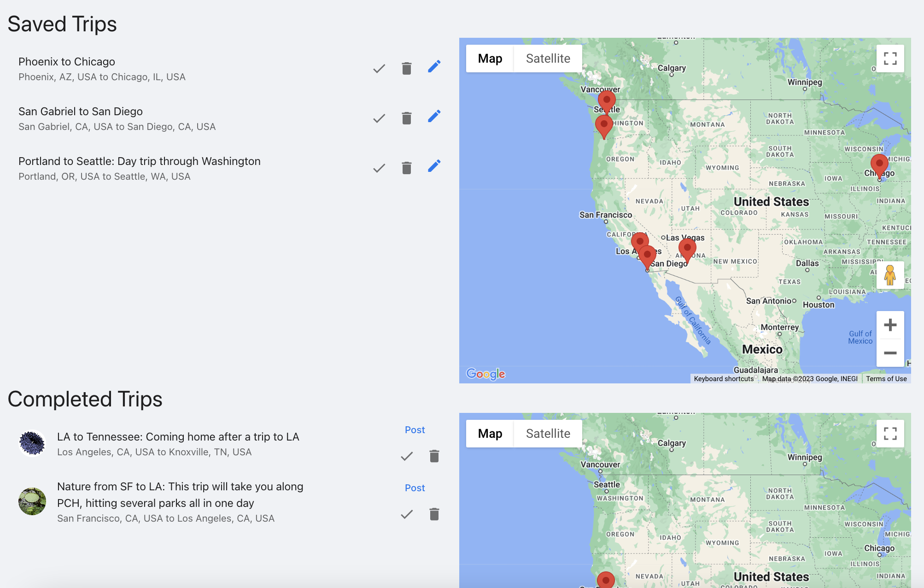Delete the LA to Tennessee trip
The width and height of the screenshot is (924, 588).
(x=434, y=456)
